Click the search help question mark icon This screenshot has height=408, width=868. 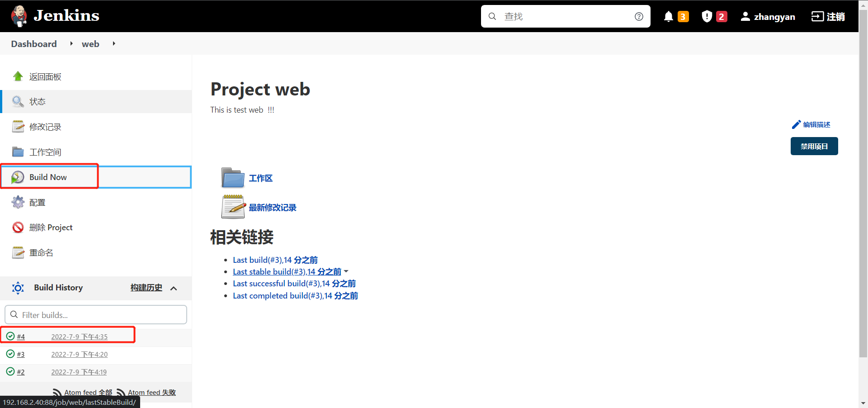click(639, 17)
